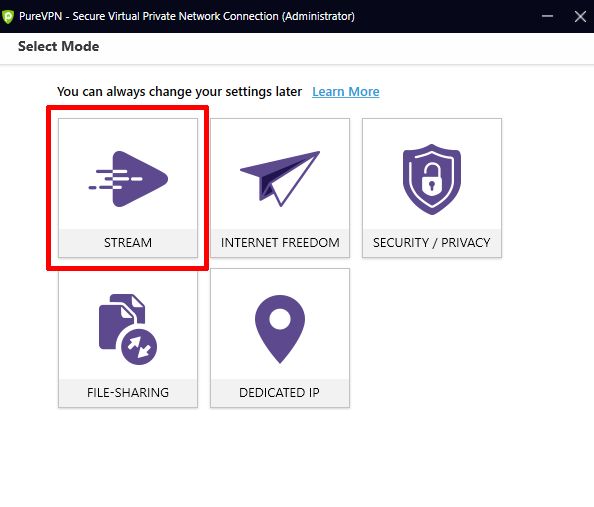Choose the SECURITY / PRIVACY label
This screenshot has height=507, width=594.
tap(432, 243)
